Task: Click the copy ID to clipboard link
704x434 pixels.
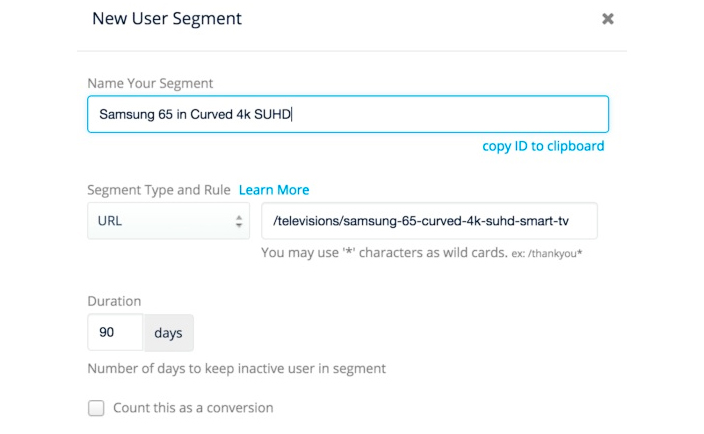Action: pyautogui.click(x=543, y=146)
